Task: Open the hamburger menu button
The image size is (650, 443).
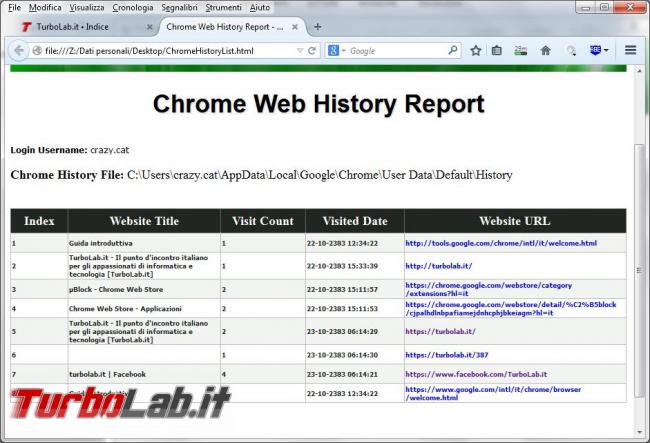Action: point(631,50)
